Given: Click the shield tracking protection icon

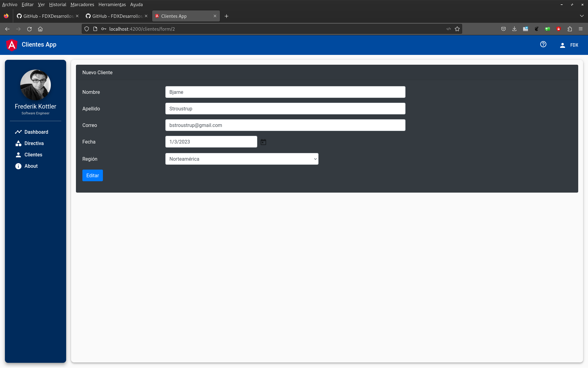Looking at the screenshot, I should (x=87, y=29).
